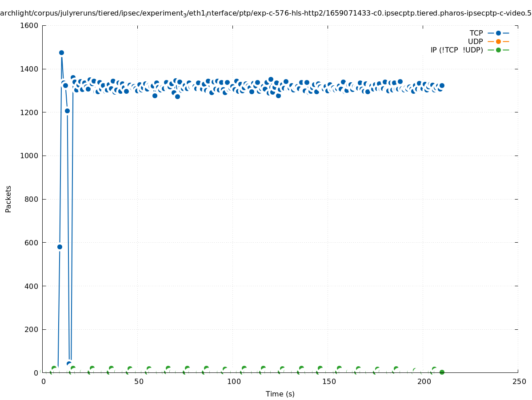Click the "Time (s)" x-axis label
The width and height of the screenshot is (532, 400).
pyautogui.click(x=280, y=394)
